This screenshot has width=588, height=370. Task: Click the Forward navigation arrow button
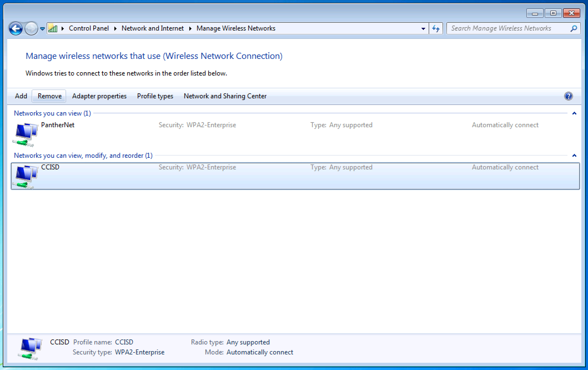(31, 28)
